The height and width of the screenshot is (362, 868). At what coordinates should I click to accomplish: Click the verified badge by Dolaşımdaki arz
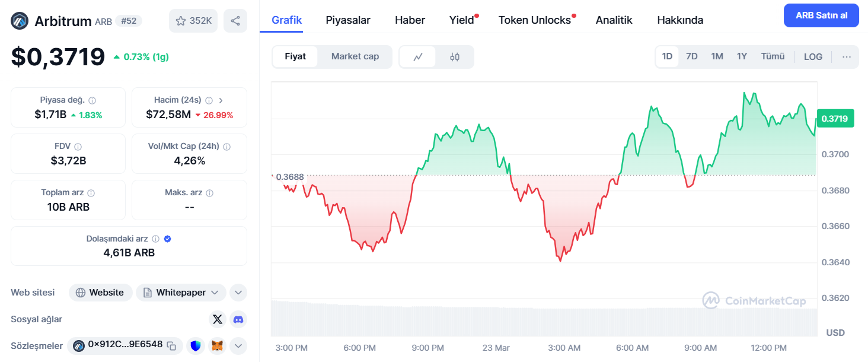point(167,239)
